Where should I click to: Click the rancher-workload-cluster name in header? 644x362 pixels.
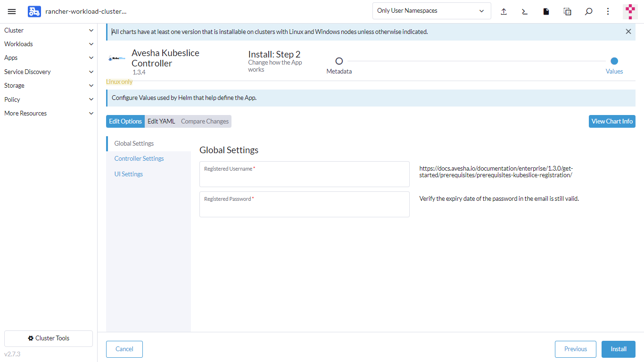(86, 11)
